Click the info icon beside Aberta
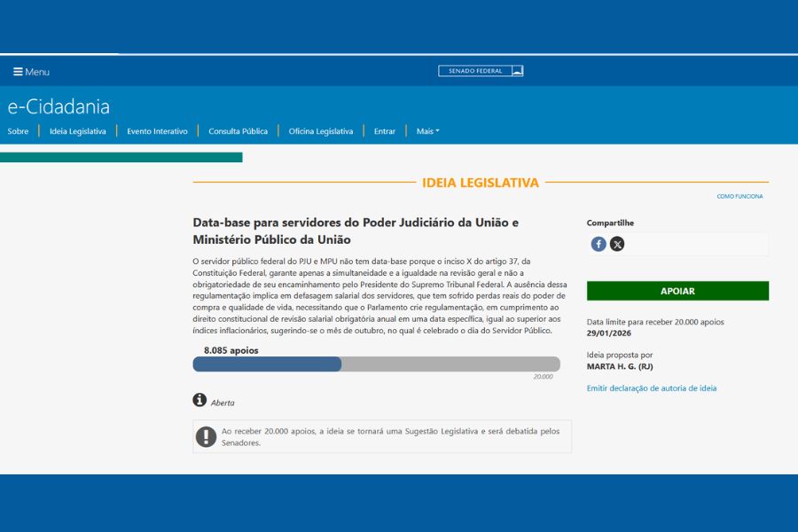The height and width of the screenshot is (532, 798). pyautogui.click(x=199, y=400)
